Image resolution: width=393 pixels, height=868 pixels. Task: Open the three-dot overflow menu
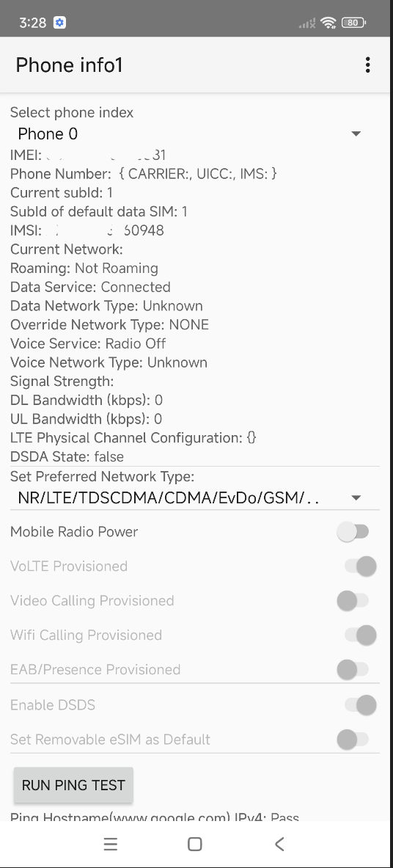(x=367, y=65)
